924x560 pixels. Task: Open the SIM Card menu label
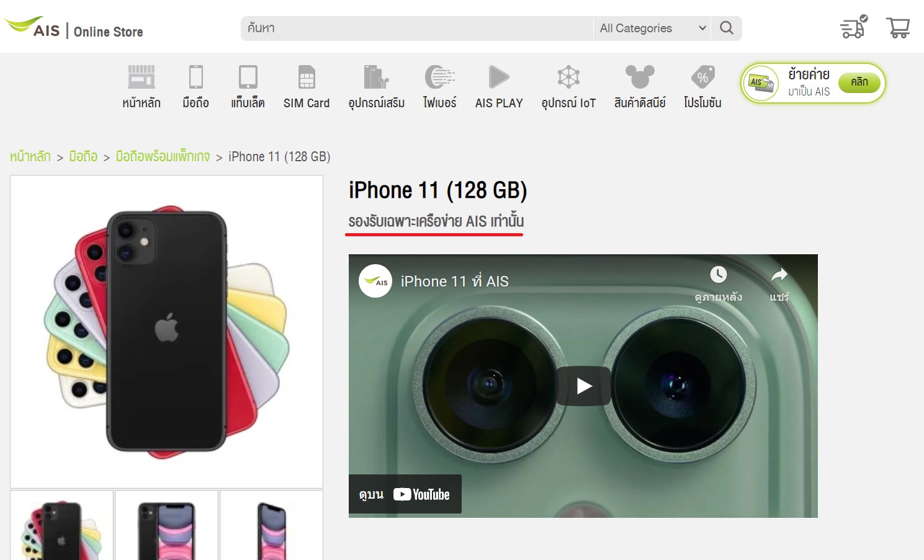[307, 103]
